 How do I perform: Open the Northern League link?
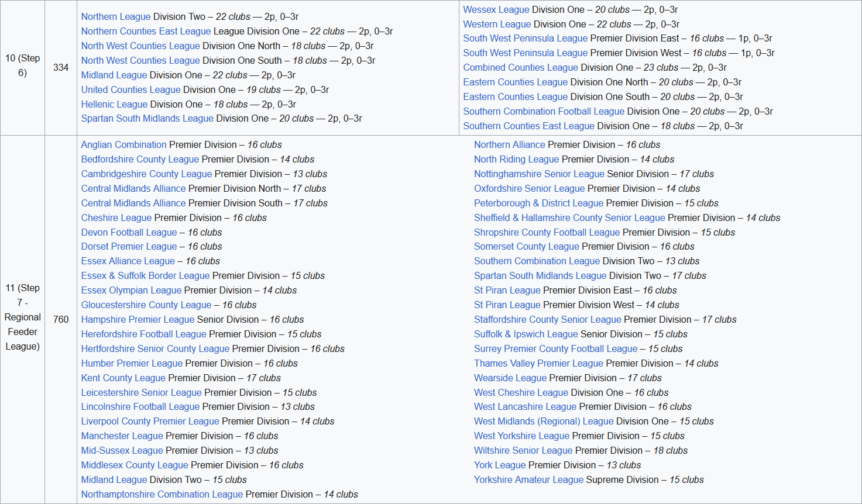click(x=116, y=17)
